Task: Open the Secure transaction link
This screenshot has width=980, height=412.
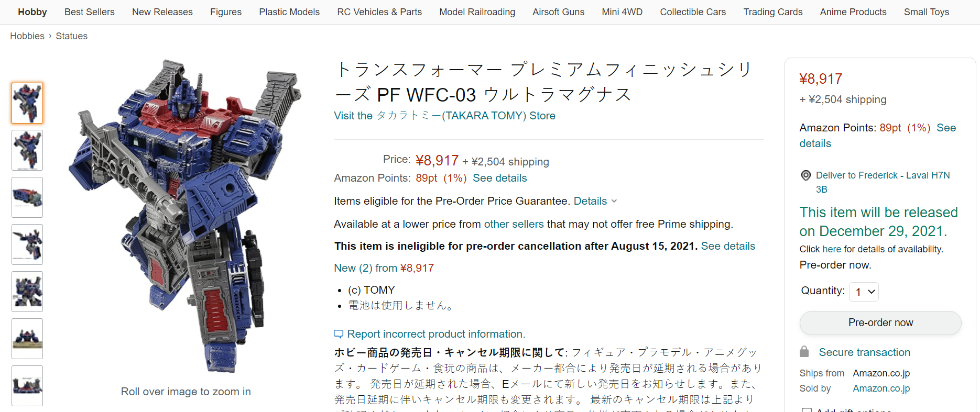Action: pos(864,352)
